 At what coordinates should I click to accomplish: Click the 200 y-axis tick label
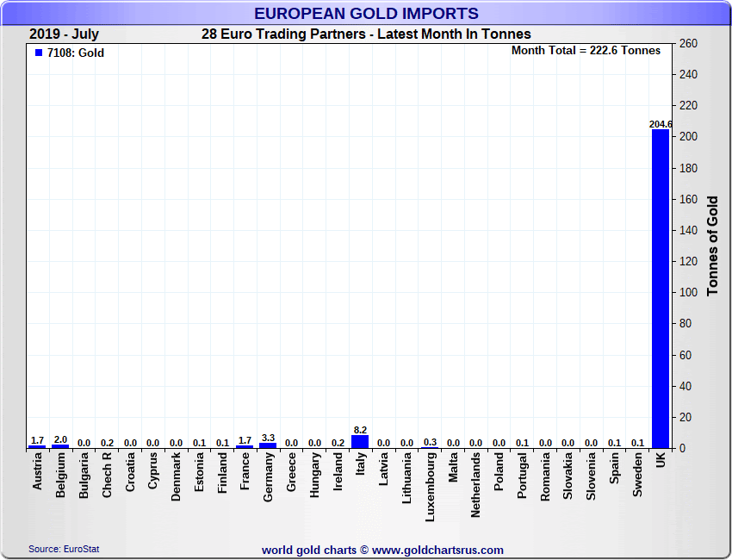[688, 136]
